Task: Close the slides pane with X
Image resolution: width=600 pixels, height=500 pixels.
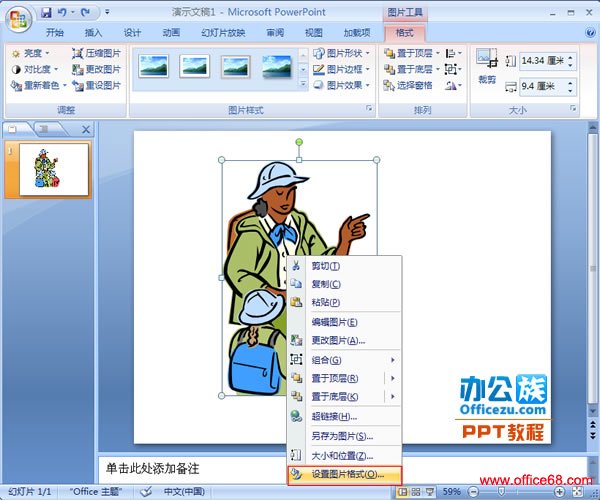Action: (86, 130)
